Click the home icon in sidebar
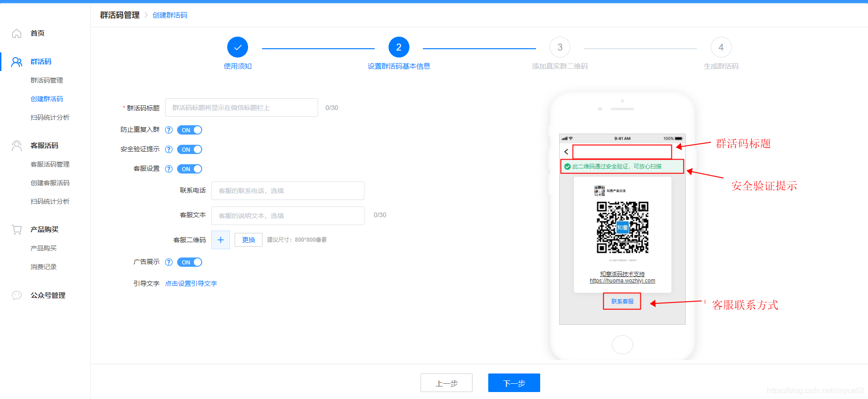 (x=17, y=33)
